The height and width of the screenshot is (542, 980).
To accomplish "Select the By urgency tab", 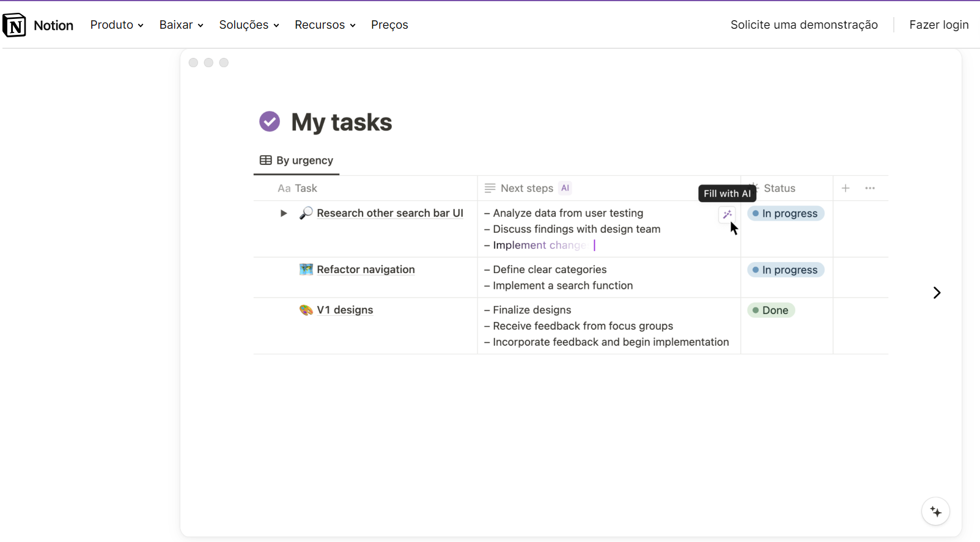I will pos(297,160).
